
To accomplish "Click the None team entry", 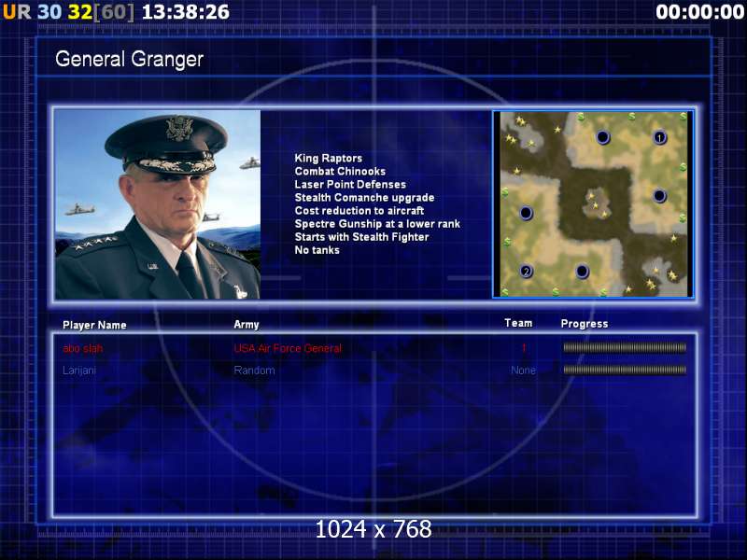I will 523,370.
